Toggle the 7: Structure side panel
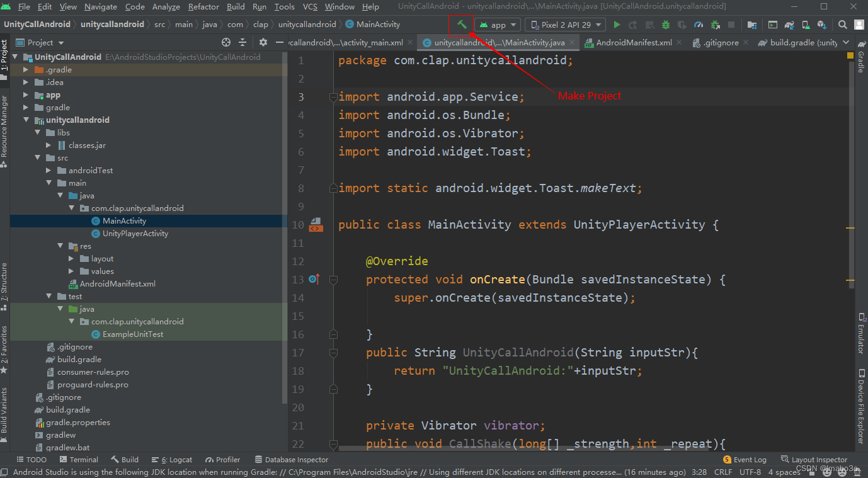 tap(4, 286)
